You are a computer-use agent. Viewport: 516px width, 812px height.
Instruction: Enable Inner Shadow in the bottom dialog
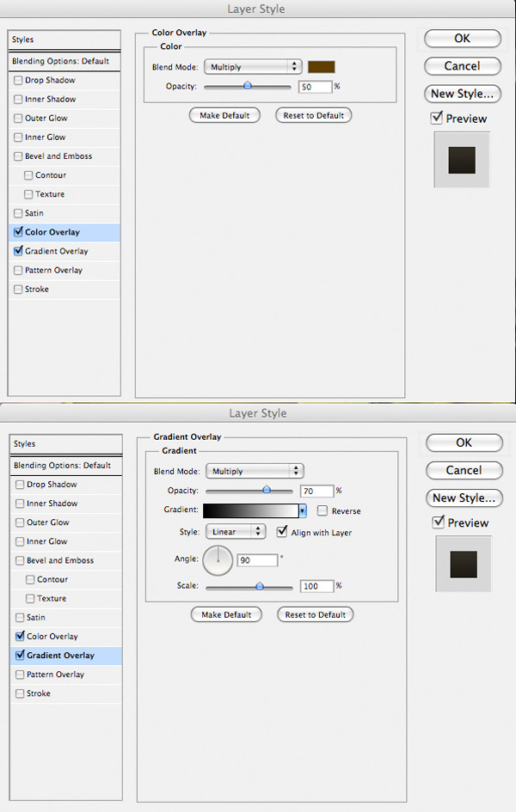[20, 504]
